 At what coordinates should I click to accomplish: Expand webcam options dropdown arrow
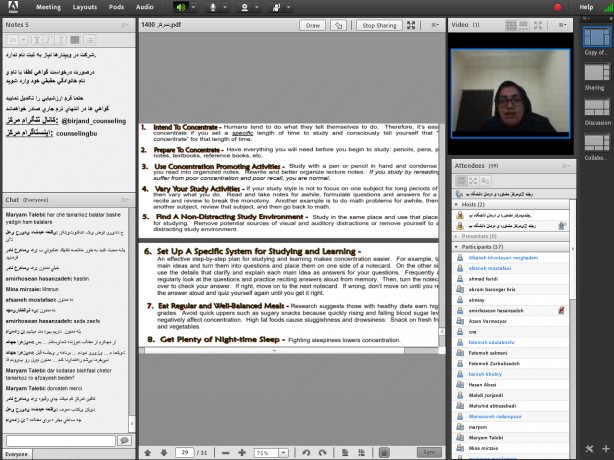click(x=256, y=7)
